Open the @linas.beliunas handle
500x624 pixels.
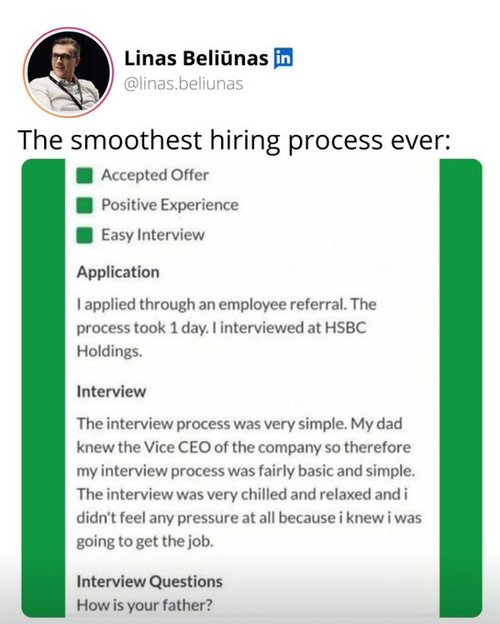[184, 84]
